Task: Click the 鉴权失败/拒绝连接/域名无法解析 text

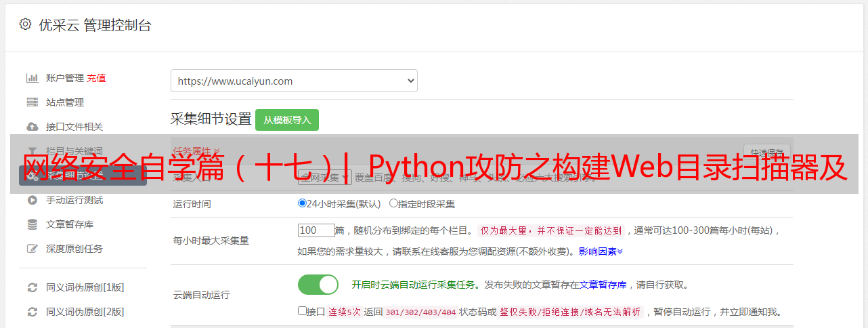Action: (570, 312)
